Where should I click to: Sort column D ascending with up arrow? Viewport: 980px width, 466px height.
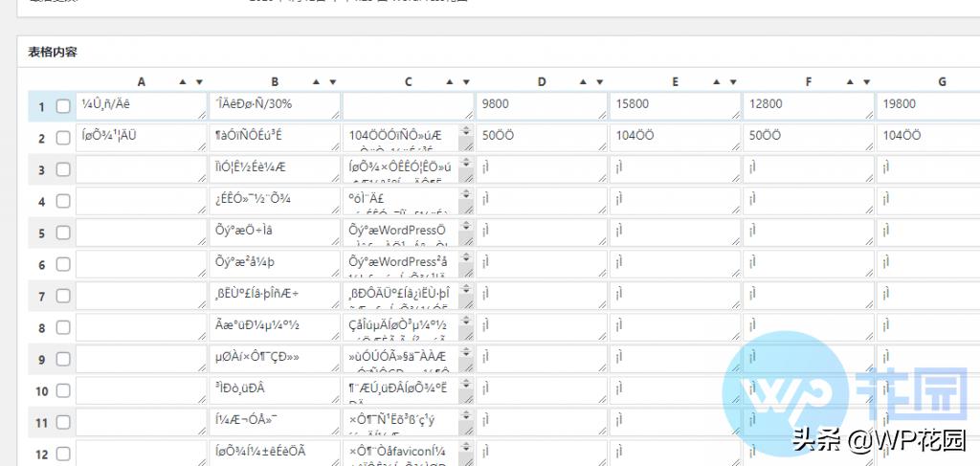585,82
